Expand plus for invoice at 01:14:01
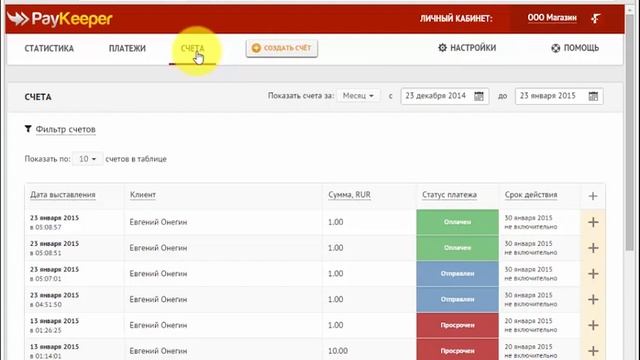Viewport: 640px width, 360px height. click(x=593, y=351)
